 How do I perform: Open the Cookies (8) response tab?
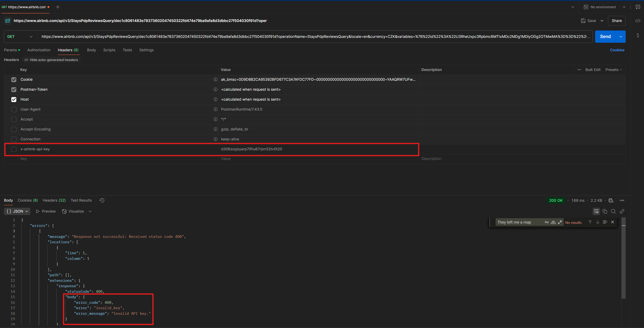pyautogui.click(x=28, y=200)
